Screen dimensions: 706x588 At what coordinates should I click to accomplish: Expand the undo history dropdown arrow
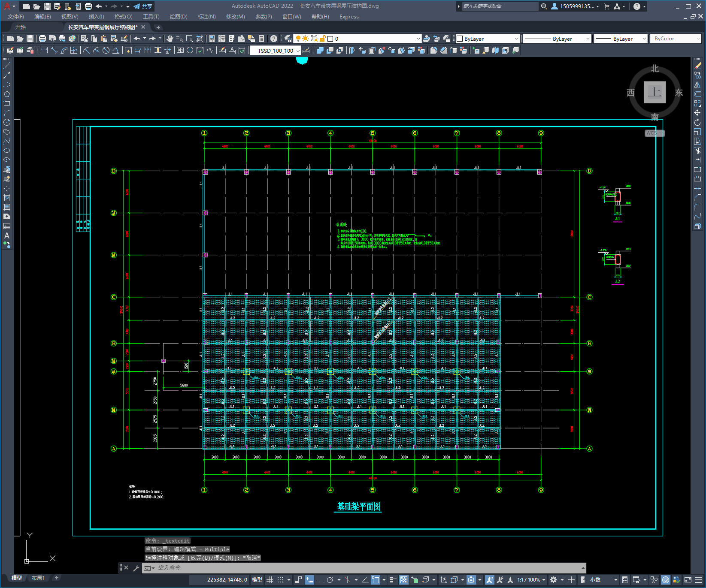106,6
